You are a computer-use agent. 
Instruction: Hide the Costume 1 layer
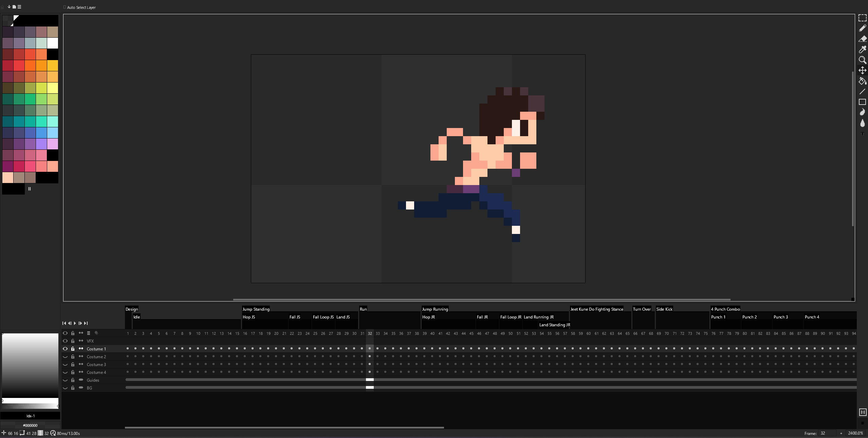[65, 349]
